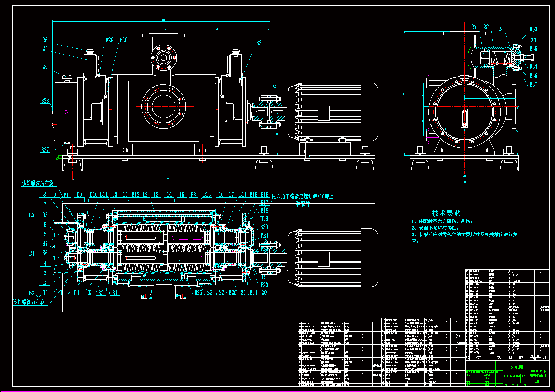Select the note 该处螺纹为右旋
This screenshot has width=555, height=392.
(38, 183)
